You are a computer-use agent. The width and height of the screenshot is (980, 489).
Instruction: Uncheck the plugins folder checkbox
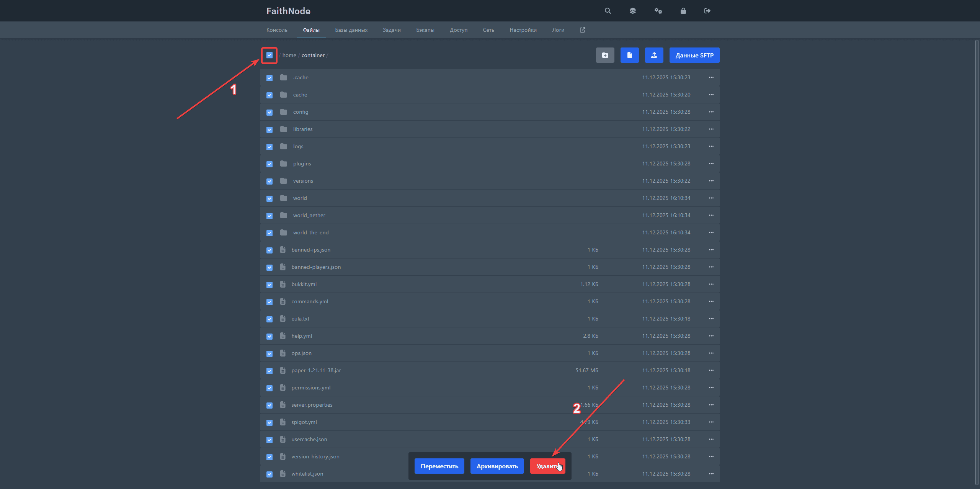[x=269, y=164]
